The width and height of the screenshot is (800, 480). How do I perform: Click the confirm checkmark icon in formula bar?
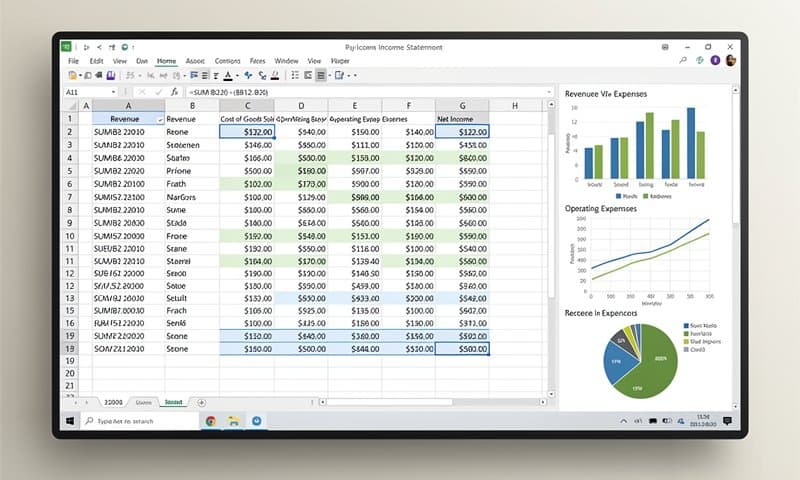pos(158,92)
